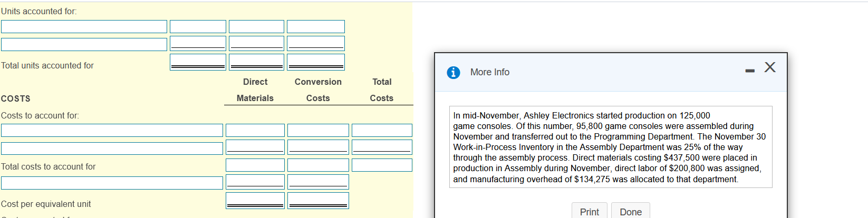
Task: Select second Costs to account for label field
Action: pos(112,148)
